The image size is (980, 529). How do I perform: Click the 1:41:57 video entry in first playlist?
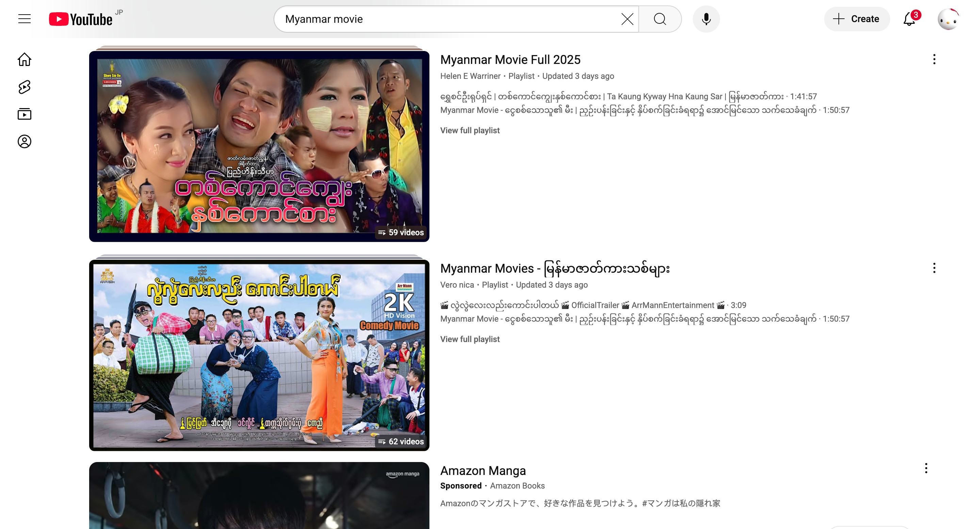(628, 97)
